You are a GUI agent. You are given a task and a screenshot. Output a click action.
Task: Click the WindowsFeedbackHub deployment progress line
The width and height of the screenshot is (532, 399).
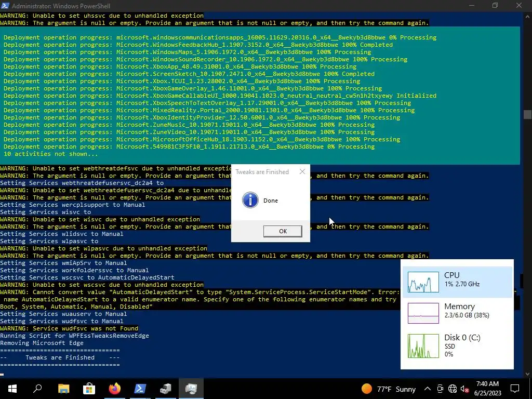198,45
